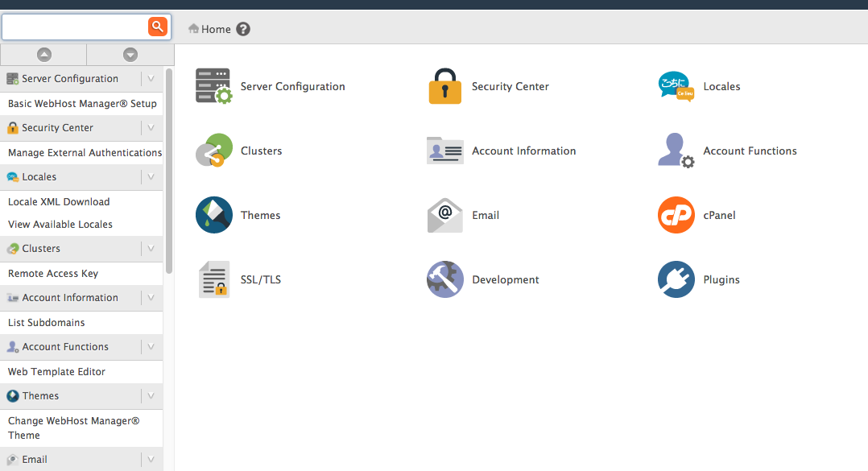This screenshot has width=868, height=471.
Task: Select Server Configuration sidebar heading
Action: pos(70,79)
